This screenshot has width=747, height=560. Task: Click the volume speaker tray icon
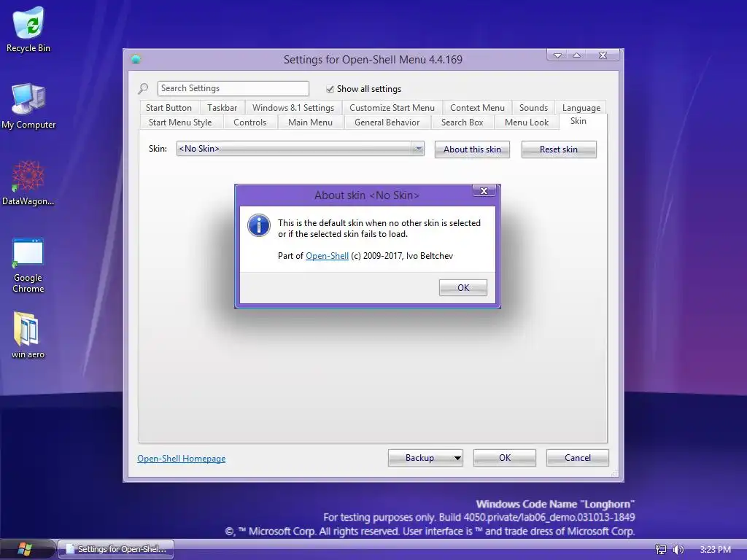(x=678, y=549)
